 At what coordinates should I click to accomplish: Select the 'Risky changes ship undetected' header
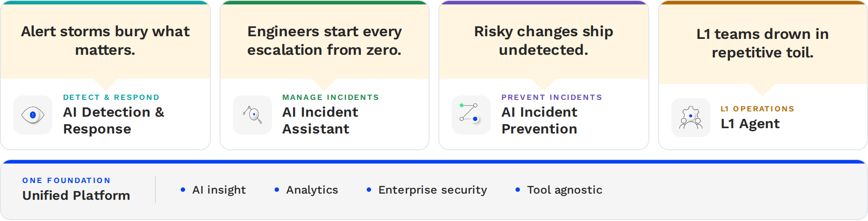pyautogui.click(x=544, y=41)
